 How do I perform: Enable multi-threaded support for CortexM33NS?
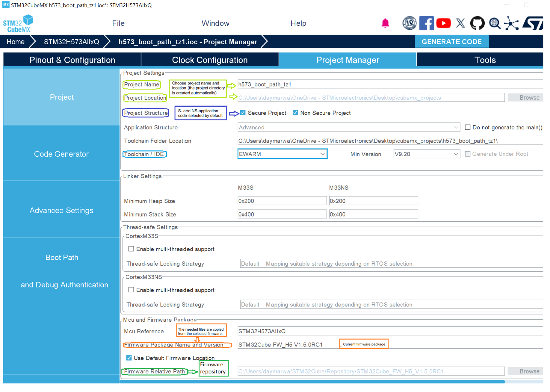click(x=131, y=290)
